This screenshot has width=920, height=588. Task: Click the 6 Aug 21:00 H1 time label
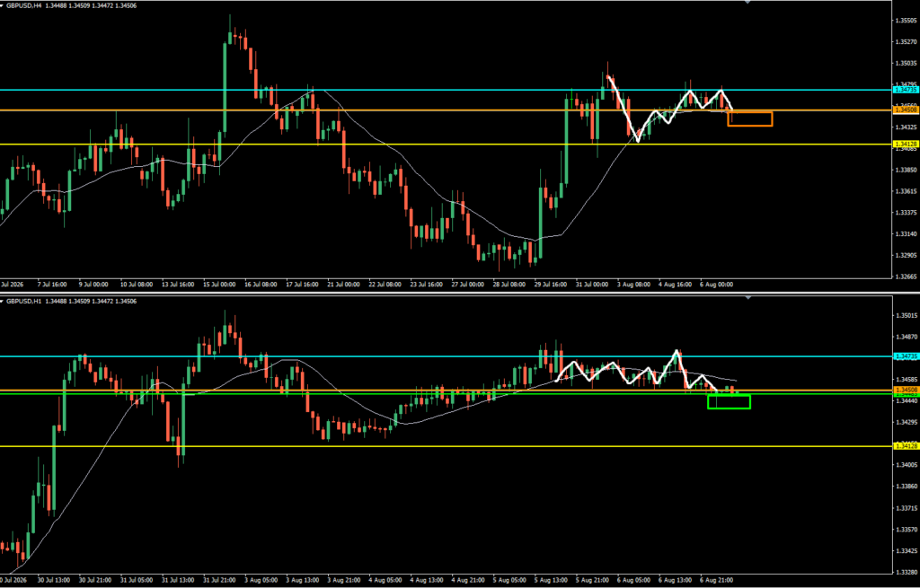pos(717,580)
